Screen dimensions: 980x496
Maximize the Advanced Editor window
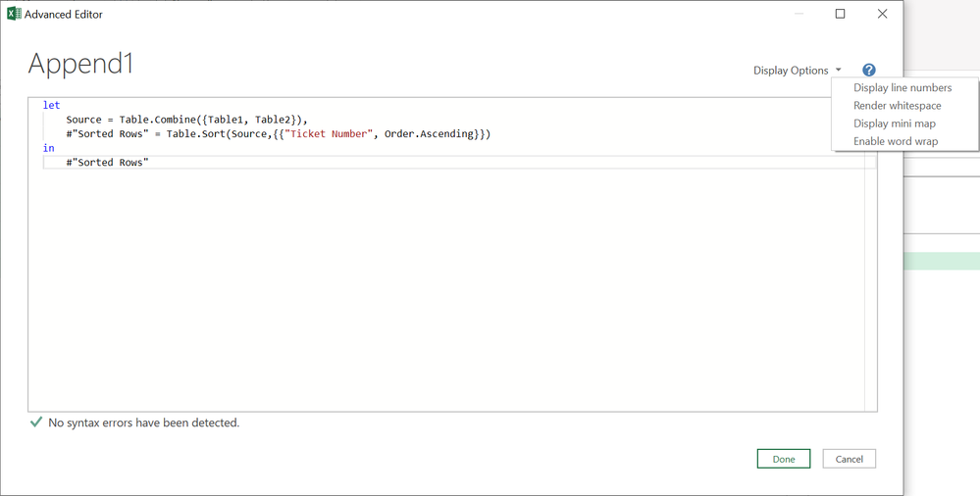[x=840, y=14]
